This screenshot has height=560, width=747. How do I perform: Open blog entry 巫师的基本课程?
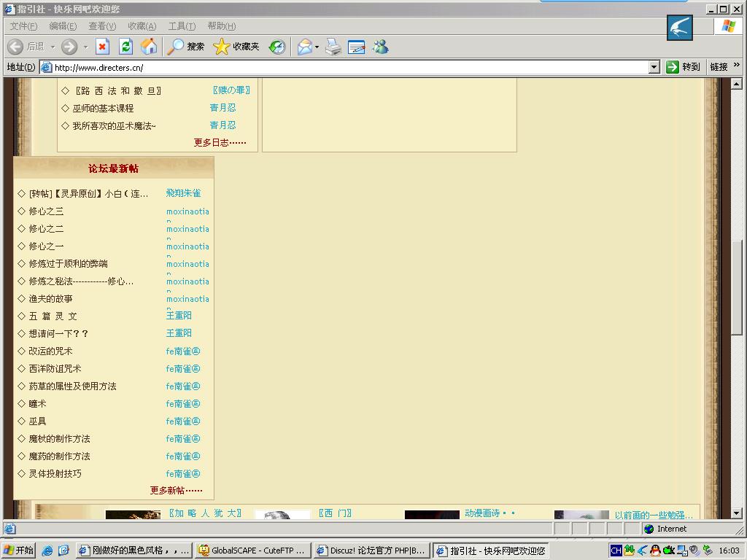[x=103, y=109]
